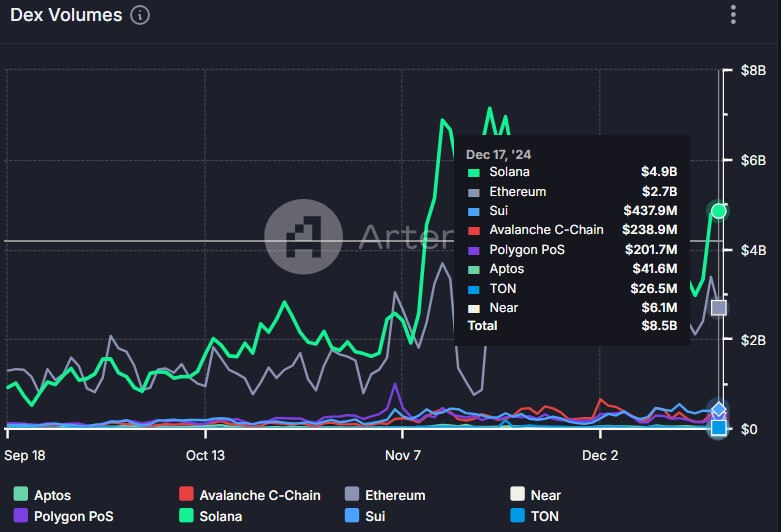Click the Oct 13 x-axis label
This screenshot has height=532, width=781.
[205, 455]
